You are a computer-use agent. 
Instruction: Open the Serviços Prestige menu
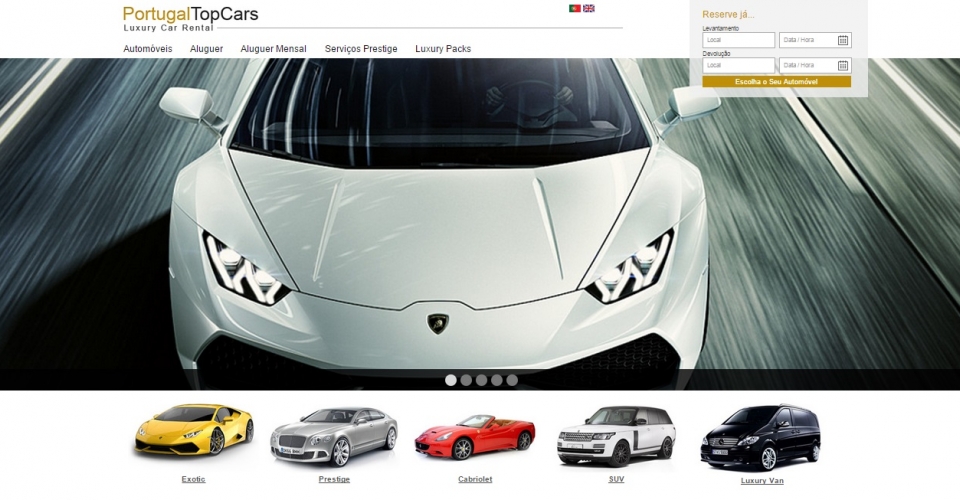click(361, 49)
